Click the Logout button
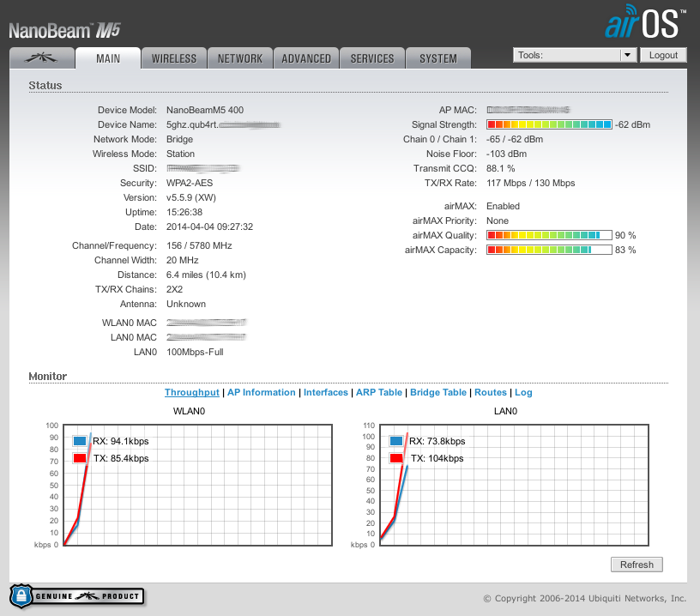The width and height of the screenshot is (700, 616). pyautogui.click(x=663, y=55)
